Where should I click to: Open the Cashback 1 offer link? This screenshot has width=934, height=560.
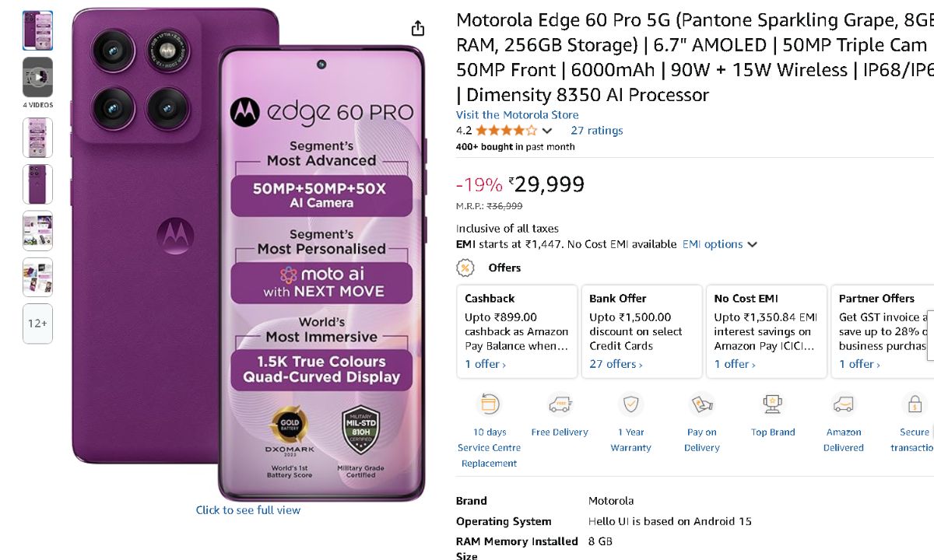[x=485, y=364]
